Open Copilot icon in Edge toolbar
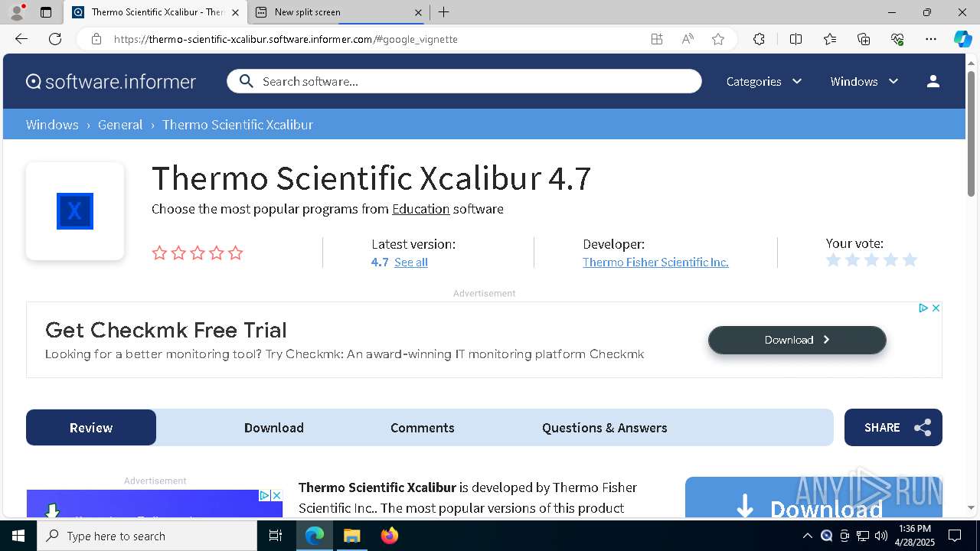The height and width of the screenshot is (551, 980). point(962,39)
